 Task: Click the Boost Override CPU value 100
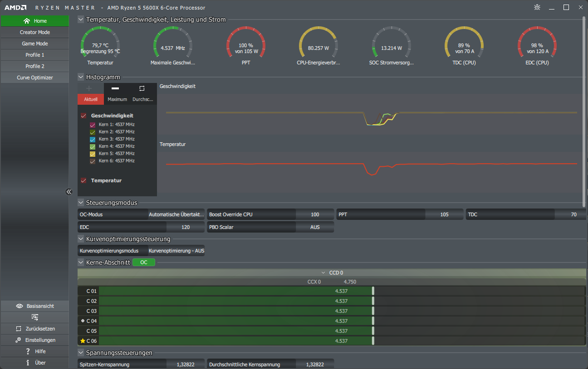click(315, 214)
